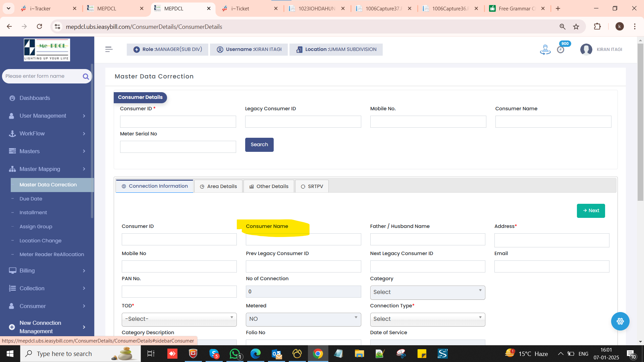Click the Consumer ID search input field
644x362 pixels.
click(x=178, y=122)
